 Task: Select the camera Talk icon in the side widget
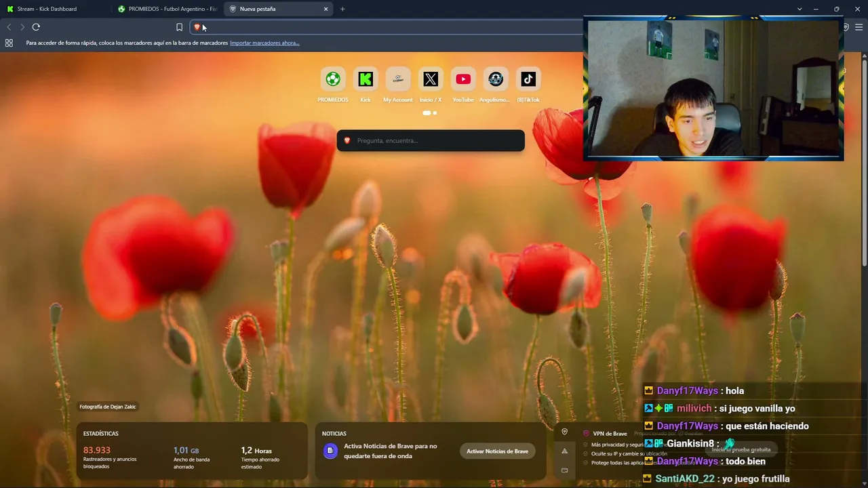pyautogui.click(x=564, y=470)
